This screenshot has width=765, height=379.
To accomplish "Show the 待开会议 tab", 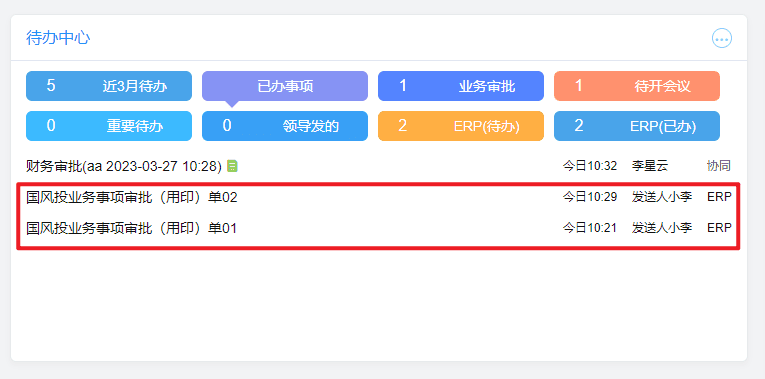I will (637, 86).
